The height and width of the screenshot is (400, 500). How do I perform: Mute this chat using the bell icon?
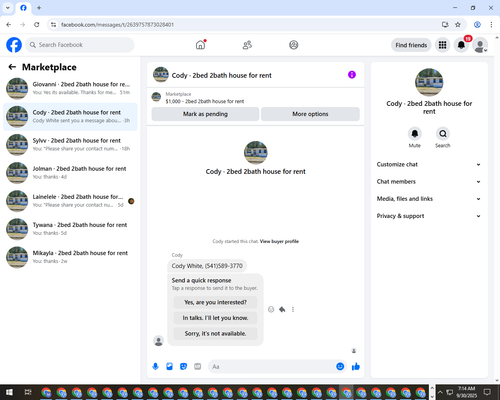point(414,134)
